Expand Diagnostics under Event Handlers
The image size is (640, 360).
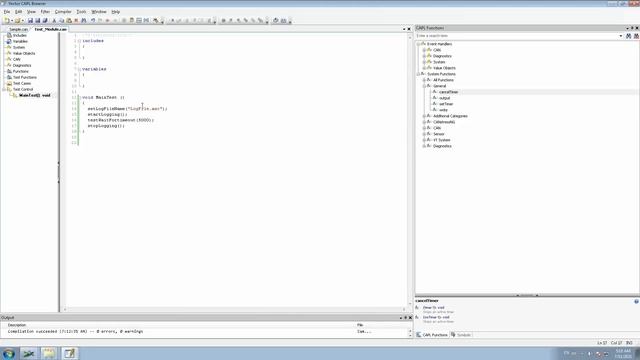pos(424,56)
